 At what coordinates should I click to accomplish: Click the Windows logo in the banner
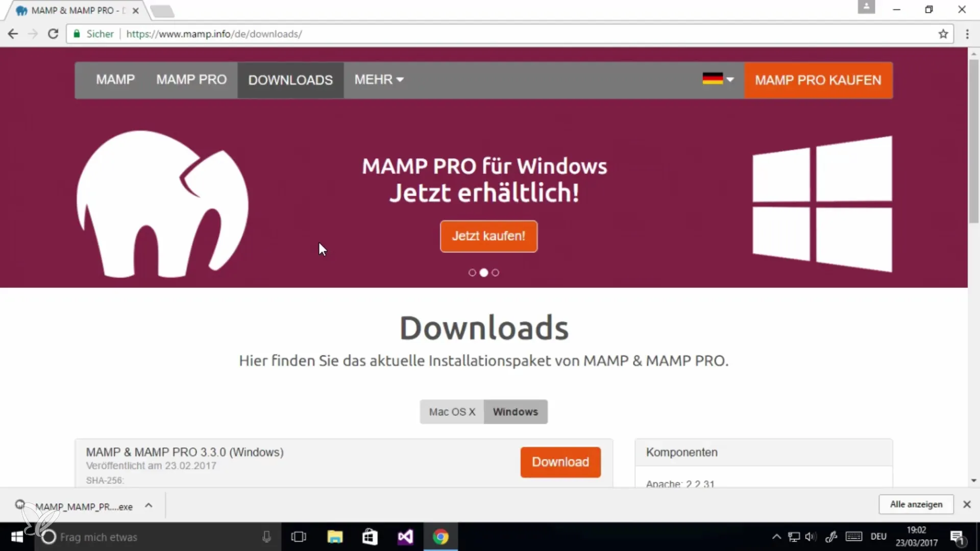(822, 204)
